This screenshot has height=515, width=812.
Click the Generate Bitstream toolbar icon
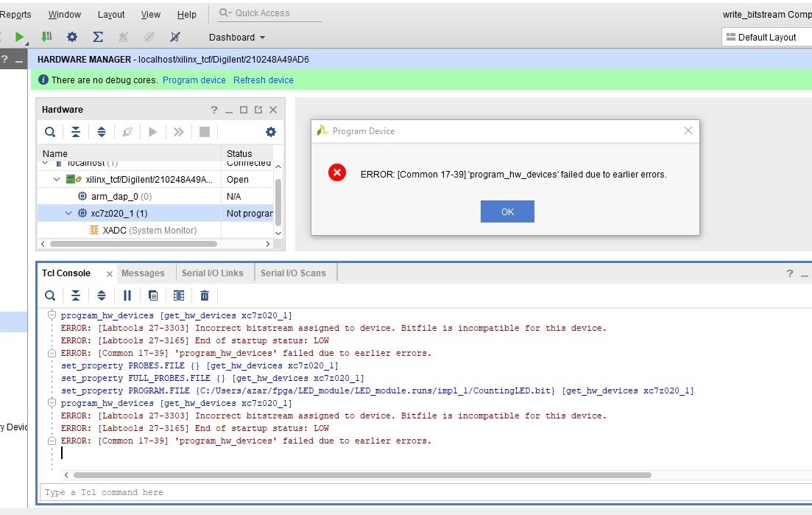click(46, 37)
